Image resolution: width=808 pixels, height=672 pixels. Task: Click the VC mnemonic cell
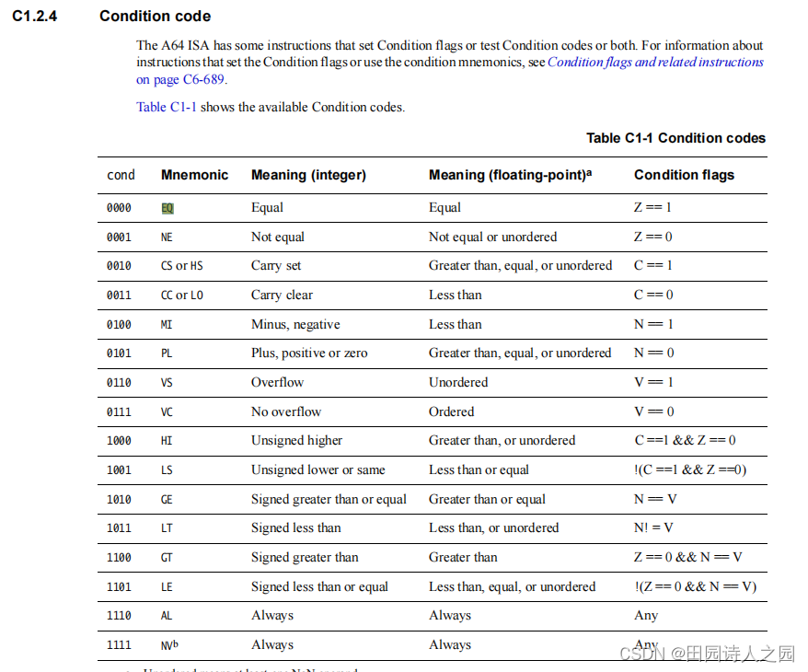(167, 412)
